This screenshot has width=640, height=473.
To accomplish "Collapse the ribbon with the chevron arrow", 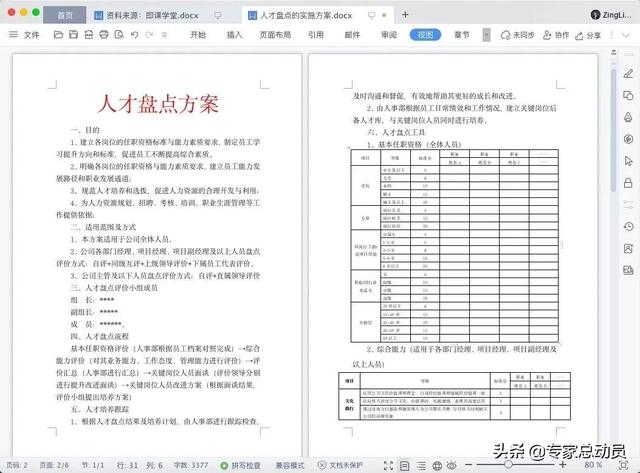I will pos(626,36).
